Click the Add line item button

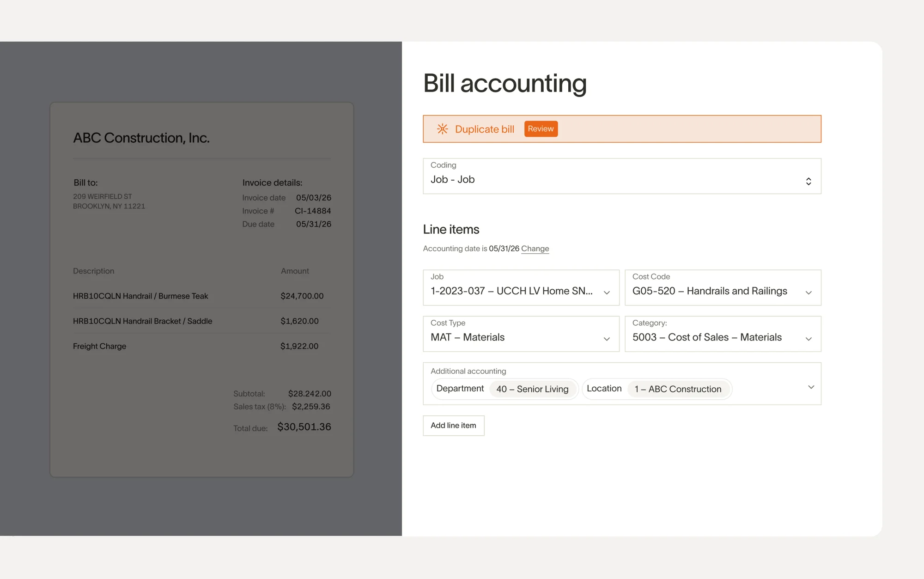tap(453, 426)
